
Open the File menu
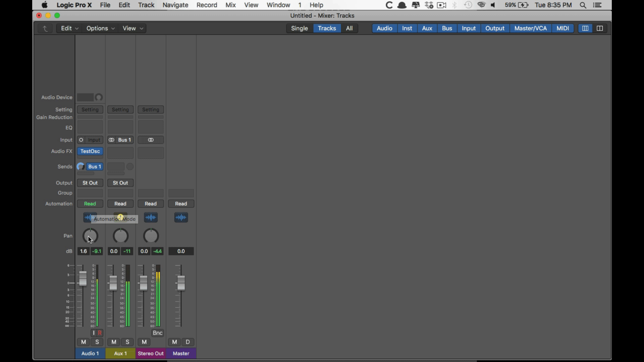(x=105, y=5)
